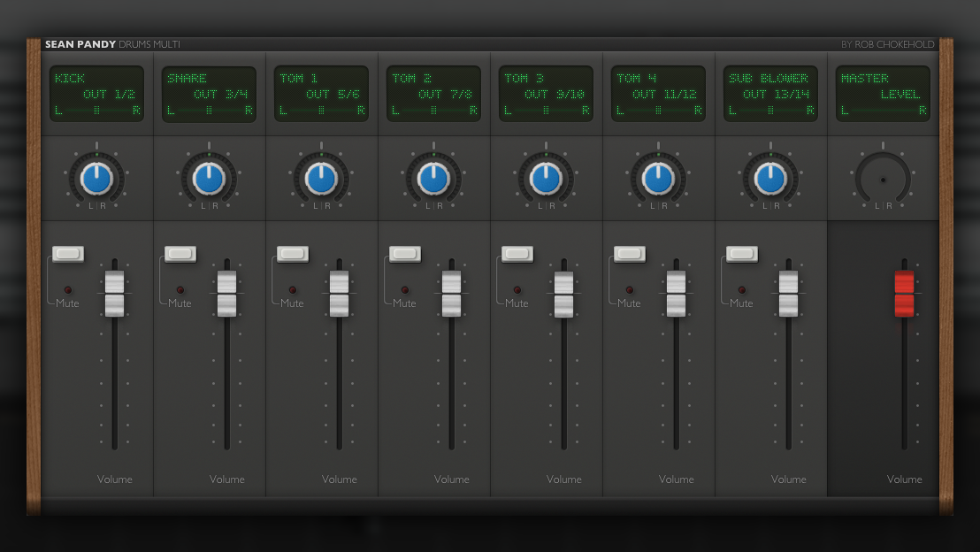
Task: Open the Kick OUT 1/2 display
Action: point(96,94)
